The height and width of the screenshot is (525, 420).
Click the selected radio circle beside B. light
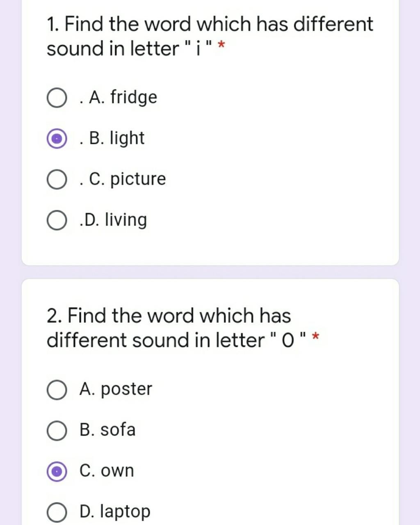click(x=56, y=139)
